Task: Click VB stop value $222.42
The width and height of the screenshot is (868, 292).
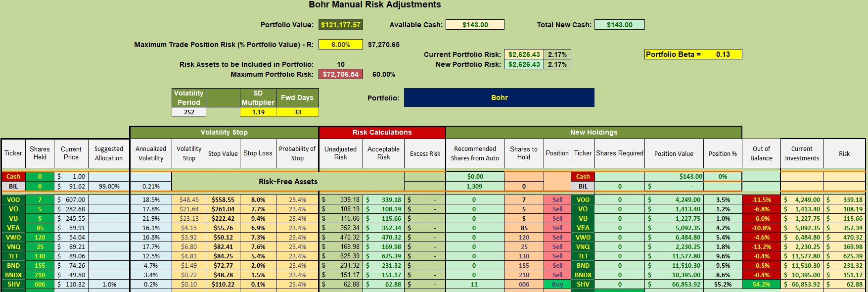Action: tap(223, 219)
